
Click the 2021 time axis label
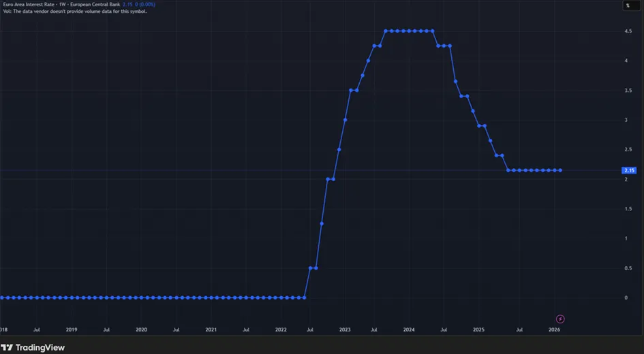coord(211,329)
